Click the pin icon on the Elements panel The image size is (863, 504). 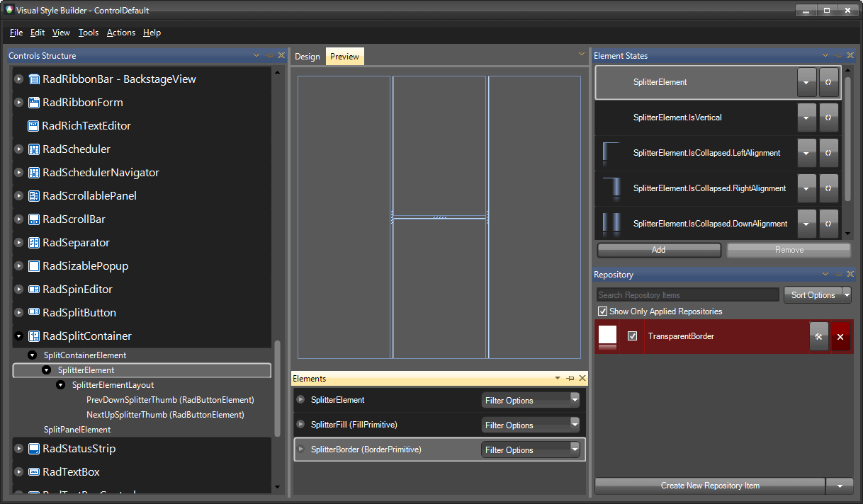(570, 378)
